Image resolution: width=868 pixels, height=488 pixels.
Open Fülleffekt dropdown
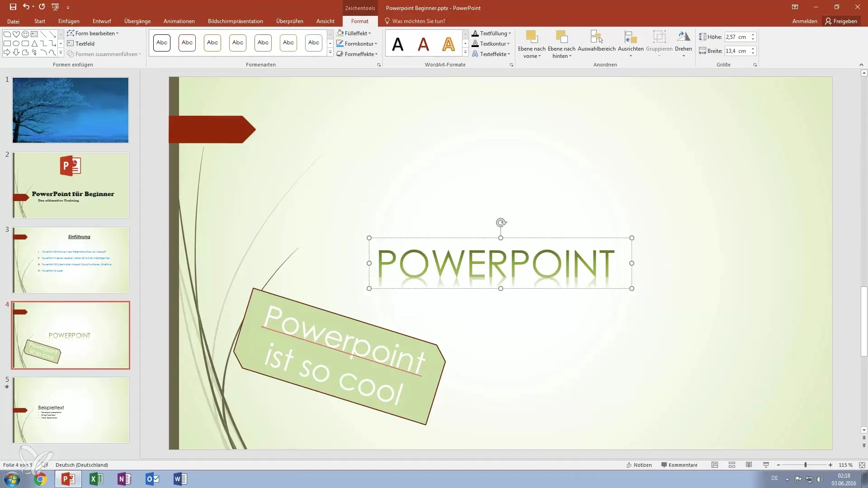tap(354, 33)
